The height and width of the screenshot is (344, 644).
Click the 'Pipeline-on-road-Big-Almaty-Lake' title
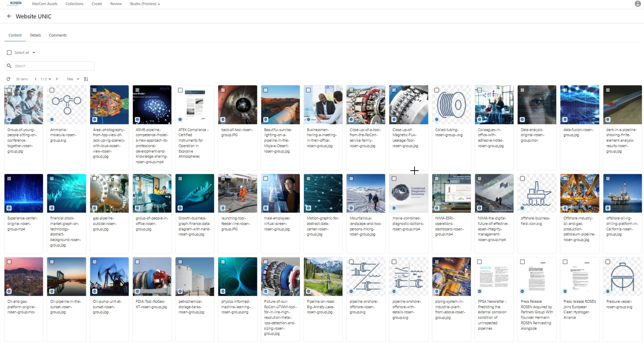tap(321, 307)
